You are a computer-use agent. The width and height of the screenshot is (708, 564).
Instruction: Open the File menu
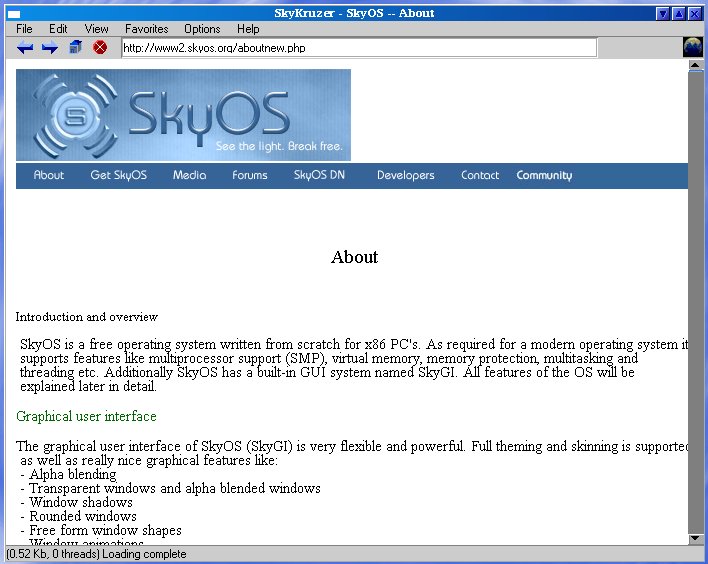tap(24, 29)
